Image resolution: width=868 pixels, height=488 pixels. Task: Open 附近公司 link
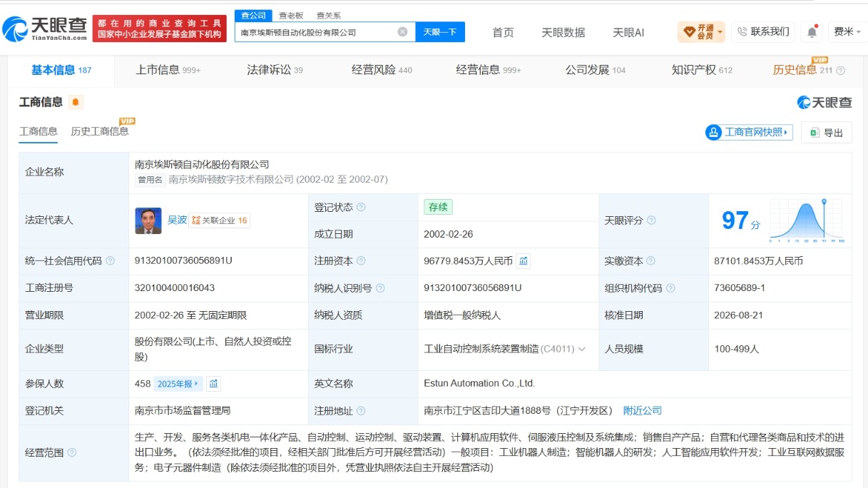click(643, 410)
